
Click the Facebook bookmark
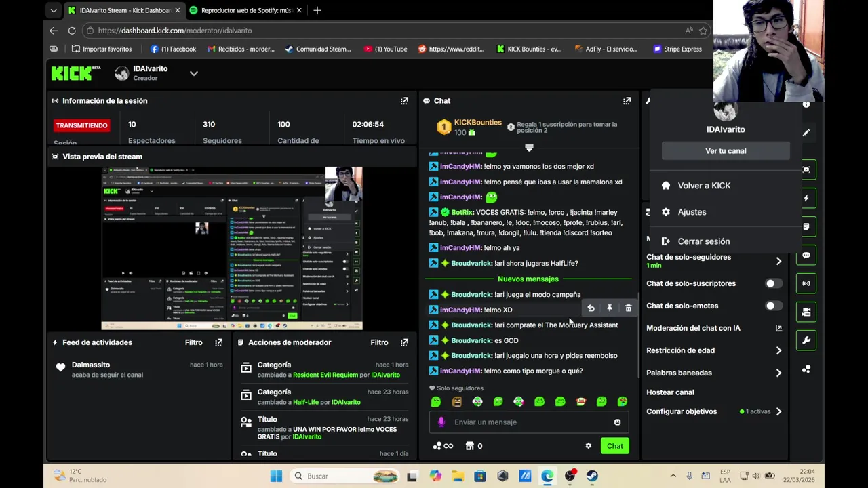173,49
